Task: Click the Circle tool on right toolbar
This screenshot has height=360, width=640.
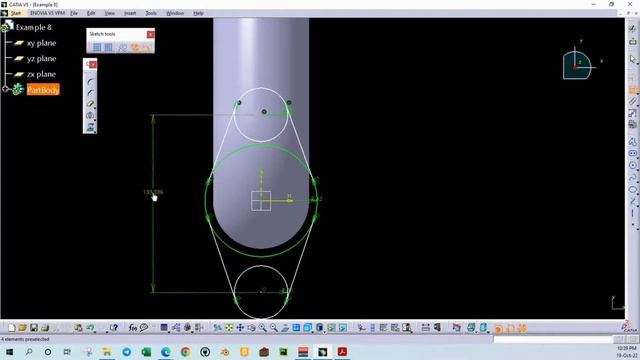Action: (633, 165)
